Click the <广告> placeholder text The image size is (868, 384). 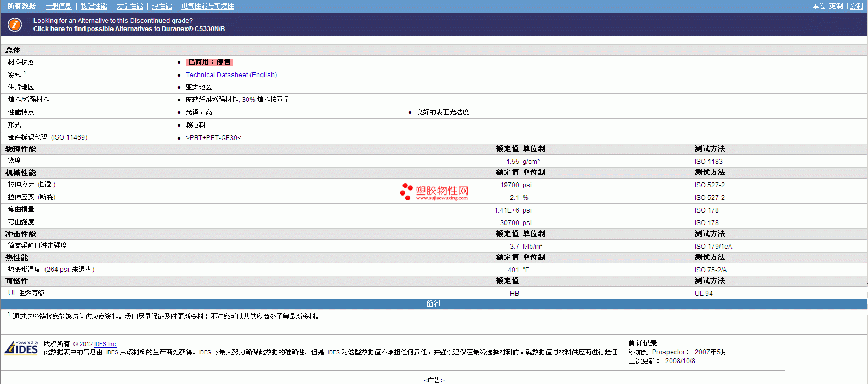click(434, 380)
